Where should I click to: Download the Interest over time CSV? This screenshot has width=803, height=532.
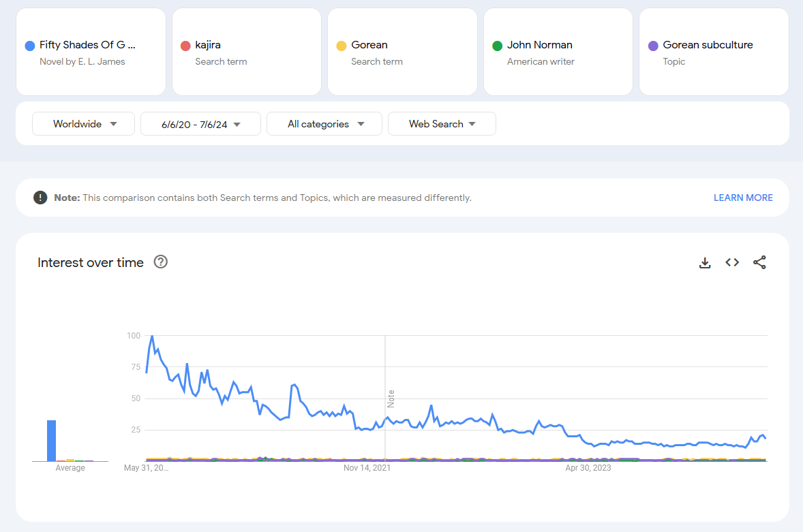click(x=705, y=263)
